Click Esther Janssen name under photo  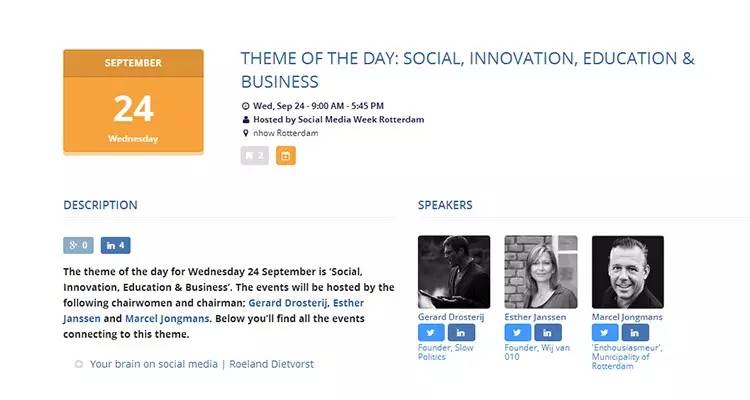tap(535, 317)
